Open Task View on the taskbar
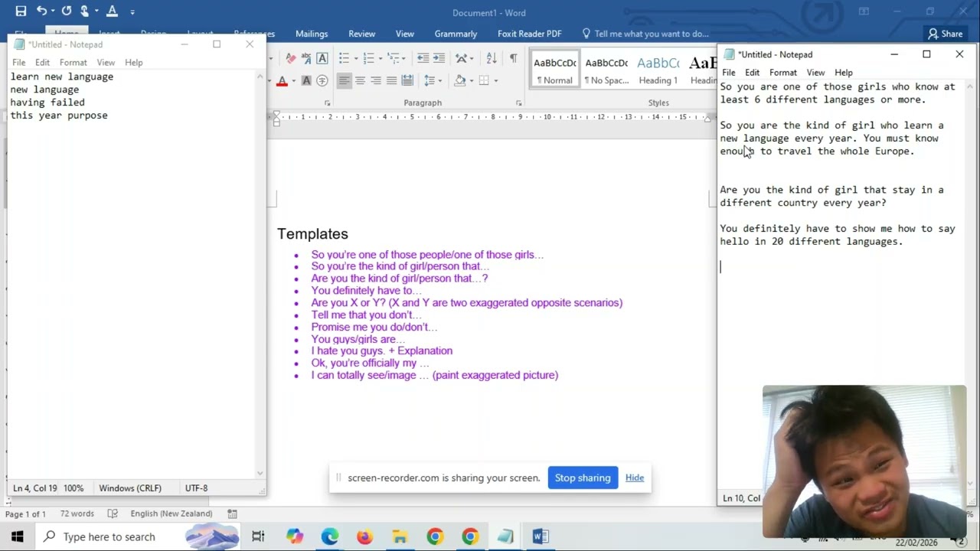 click(x=258, y=536)
